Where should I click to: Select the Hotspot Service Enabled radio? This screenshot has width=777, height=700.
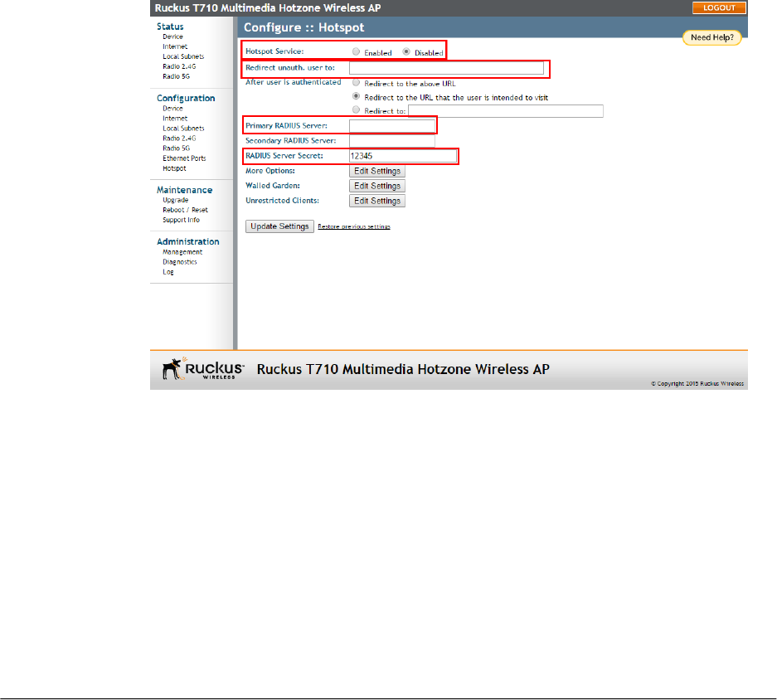(x=356, y=51)
